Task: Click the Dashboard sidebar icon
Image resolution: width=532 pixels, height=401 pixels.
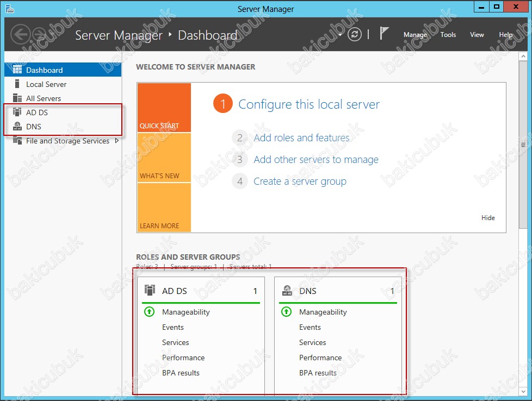Action: point(17,70)
